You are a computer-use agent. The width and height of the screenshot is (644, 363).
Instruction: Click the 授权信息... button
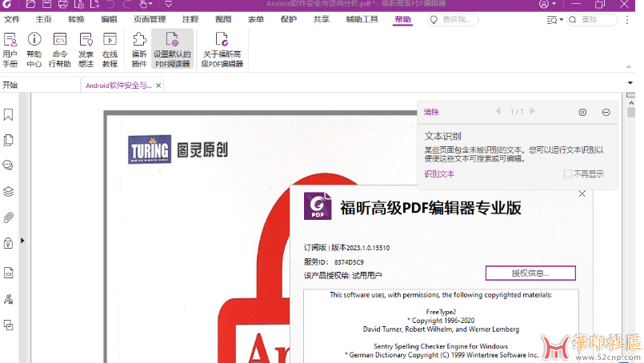point(530,273)
